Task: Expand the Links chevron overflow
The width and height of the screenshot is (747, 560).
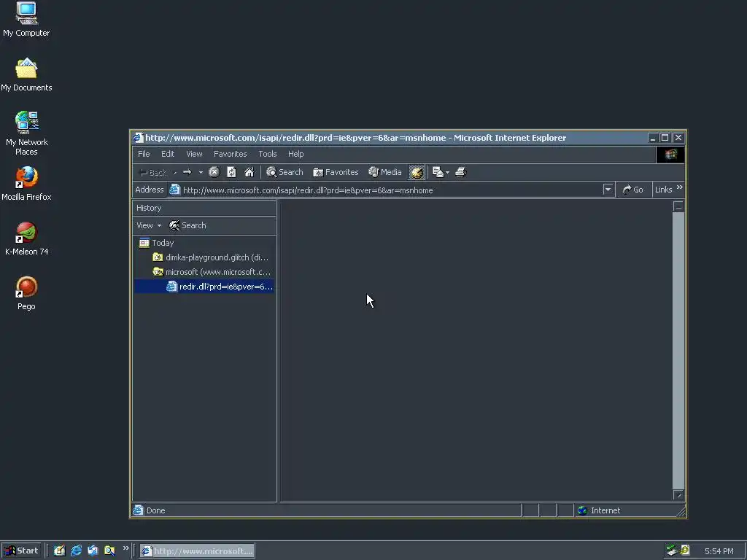Action: 680,187
